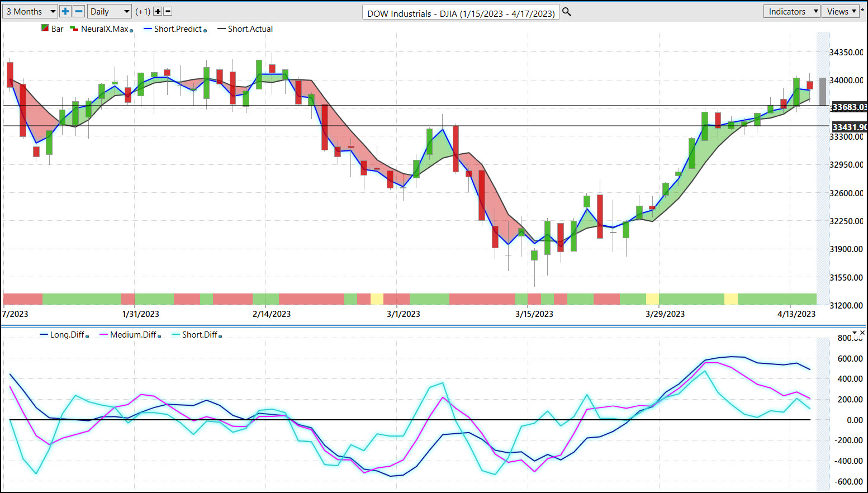Click the 33431.90 price level marker
Viewport: 868px width, 493px height.
coord(850,127)
